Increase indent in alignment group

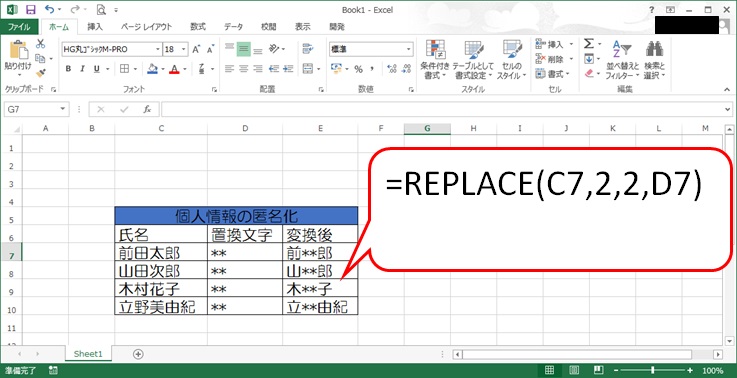(289, 69)
